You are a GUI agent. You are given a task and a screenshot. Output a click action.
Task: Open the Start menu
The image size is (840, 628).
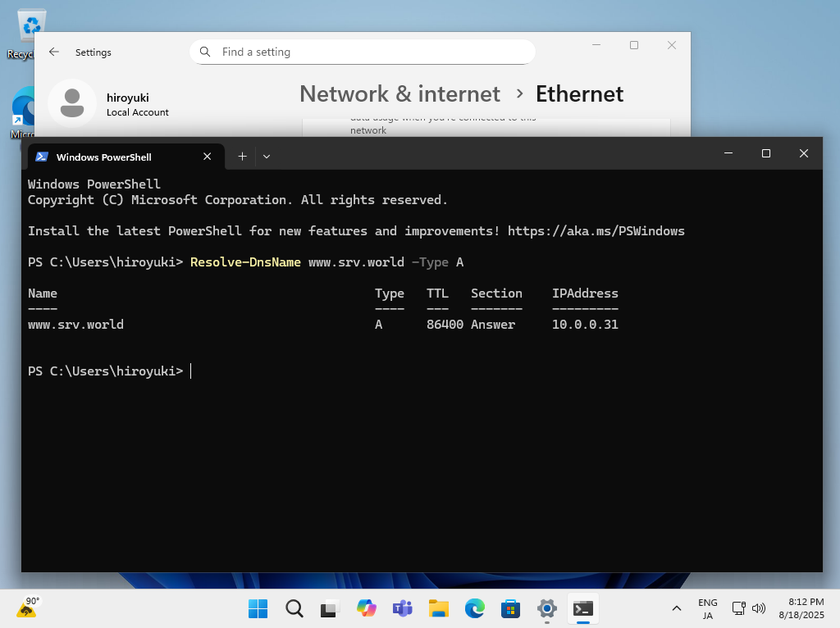pos(258,608)
